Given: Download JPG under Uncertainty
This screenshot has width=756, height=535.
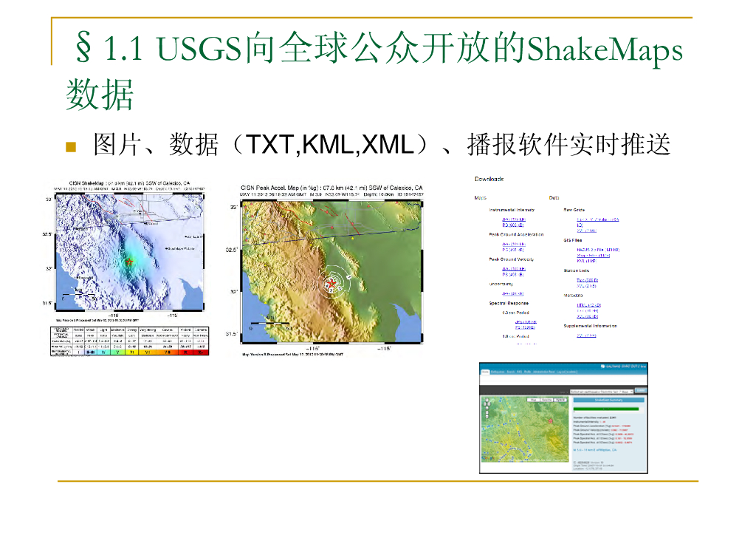Looking at the screenshot, I should point(513,294).
